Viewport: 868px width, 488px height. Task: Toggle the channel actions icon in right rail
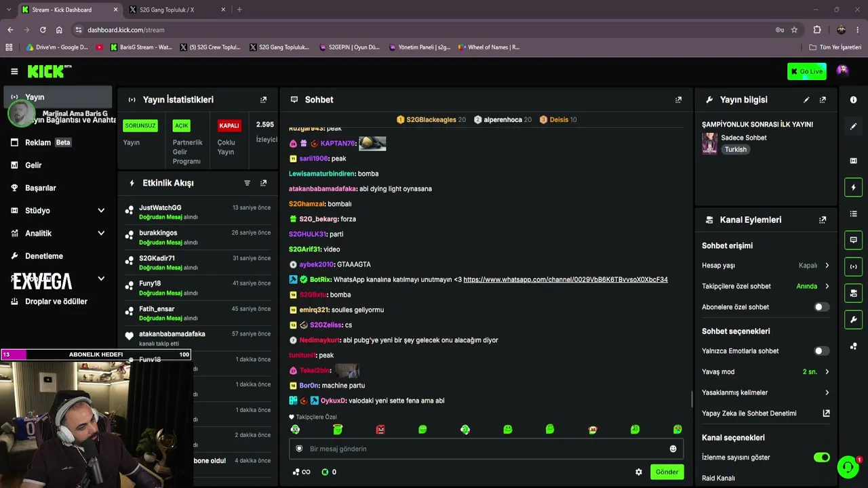point(853,293)
